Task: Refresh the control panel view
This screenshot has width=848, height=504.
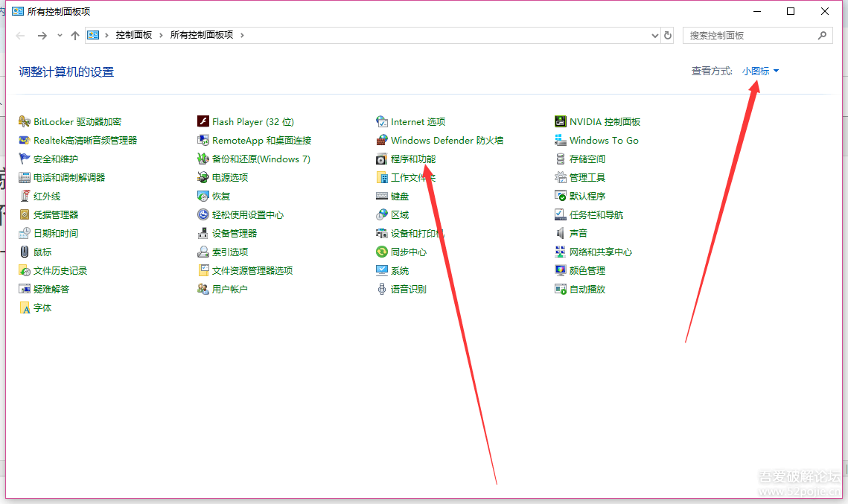Action: [668, 36]
